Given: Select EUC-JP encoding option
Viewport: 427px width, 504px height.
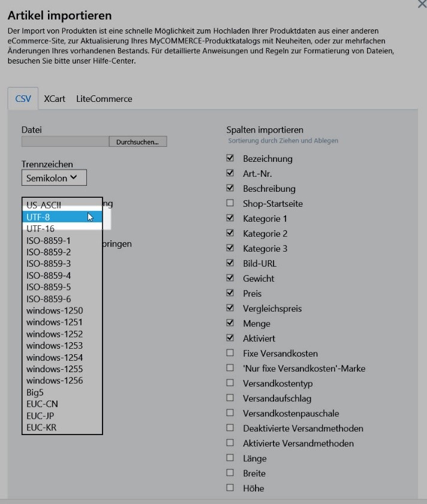Looking at the screenshot, I should coord(62,416).
